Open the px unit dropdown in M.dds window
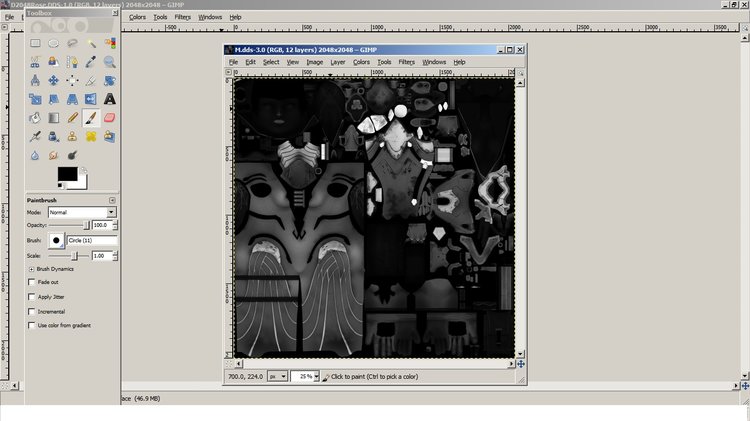Screen dimensions: 750x421 point(277,377)
